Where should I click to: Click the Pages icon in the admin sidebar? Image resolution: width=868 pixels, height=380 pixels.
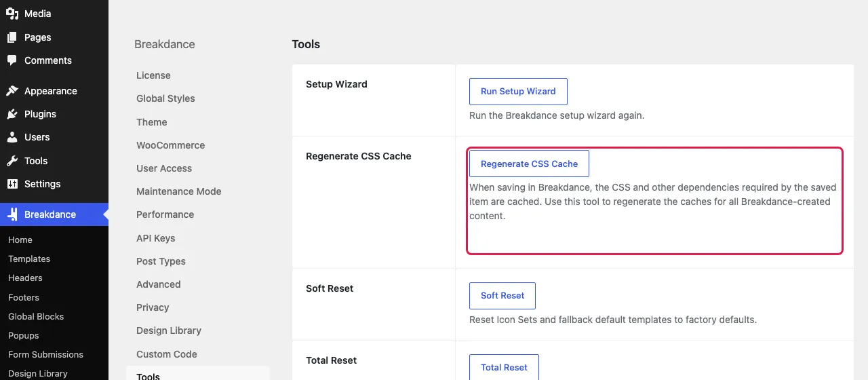click(x=12, y=37)
